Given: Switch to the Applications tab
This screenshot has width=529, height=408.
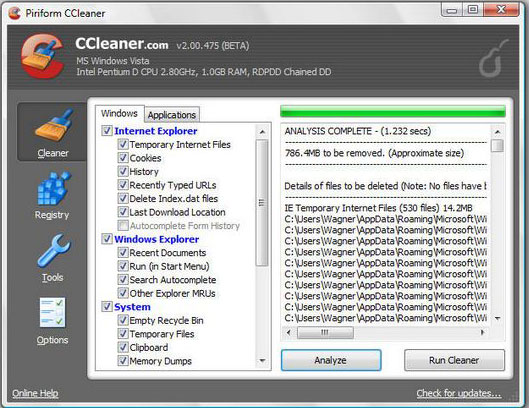Looking at the screenshot, I should [172, 115].
